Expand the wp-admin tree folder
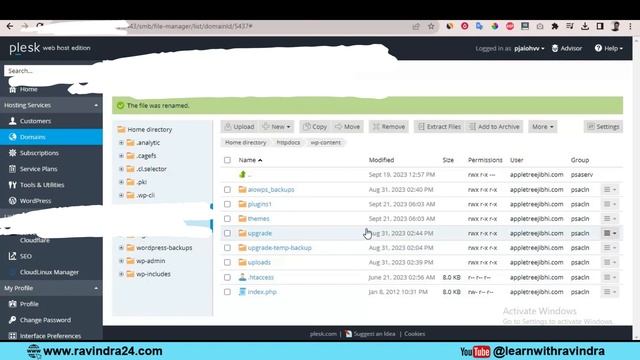Viewport: 640px width, 360px height. coord(121,260)
